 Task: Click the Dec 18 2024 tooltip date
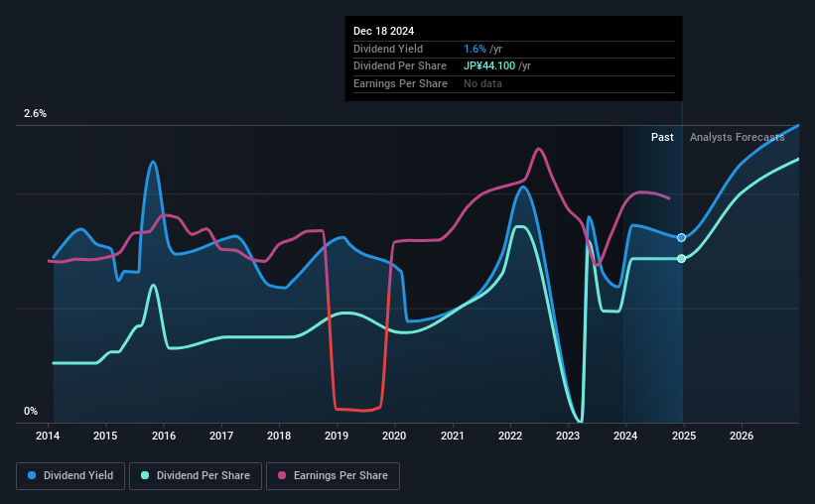pos(383,31)
